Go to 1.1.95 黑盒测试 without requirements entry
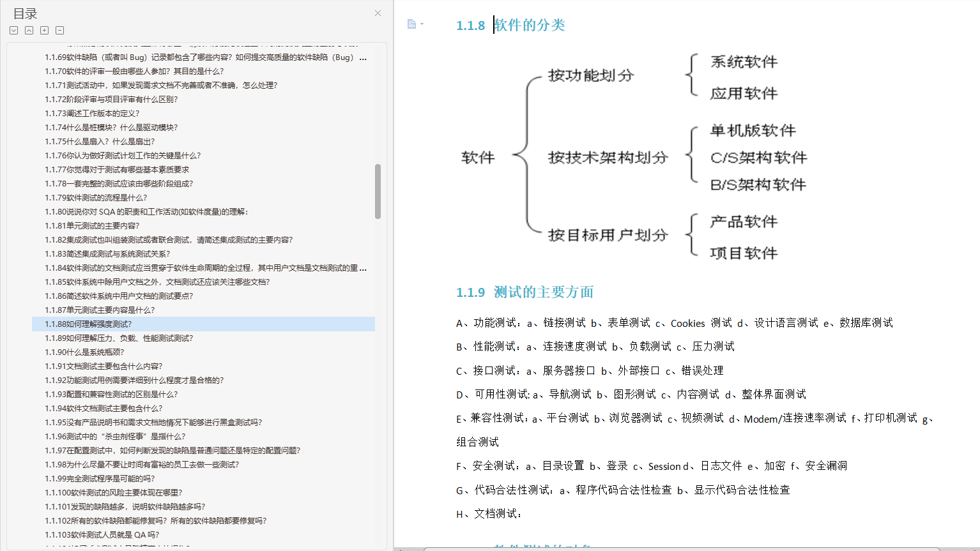Image resolution: width=980 pixels, height=551 pixels. (x=153, y=423)
